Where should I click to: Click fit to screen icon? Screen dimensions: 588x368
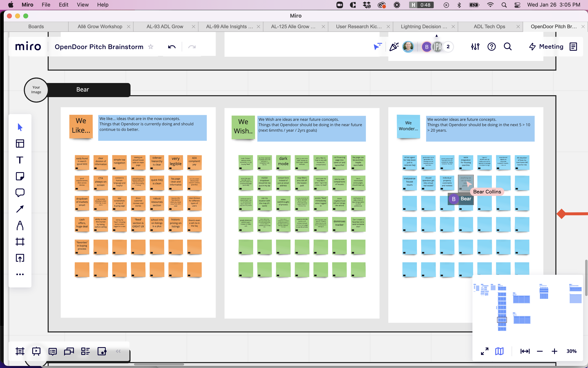(525, 351)
